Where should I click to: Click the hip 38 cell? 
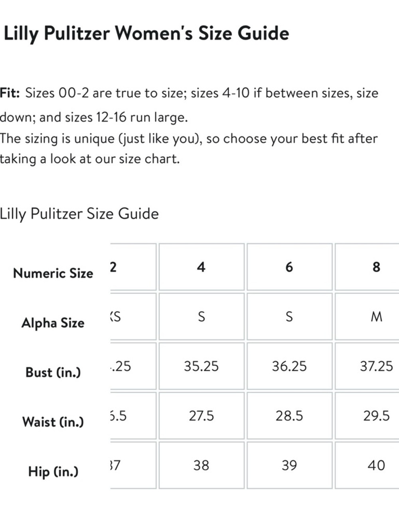(201, 465)
